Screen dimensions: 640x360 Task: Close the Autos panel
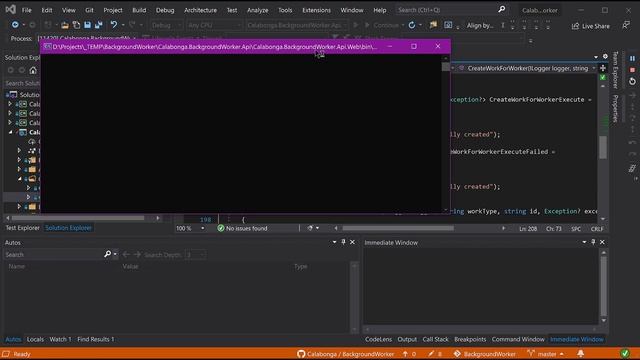(352, 242)
